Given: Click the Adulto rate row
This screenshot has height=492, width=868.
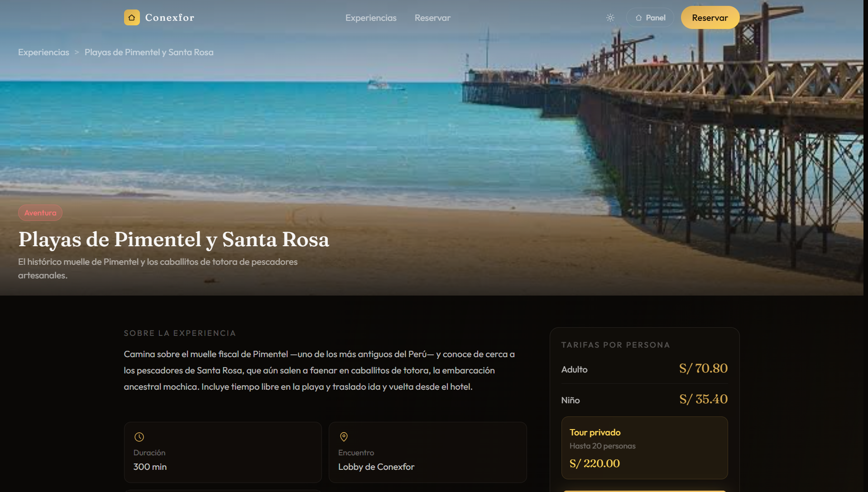Looking at the screenshot, I should [x=644, y=369].
